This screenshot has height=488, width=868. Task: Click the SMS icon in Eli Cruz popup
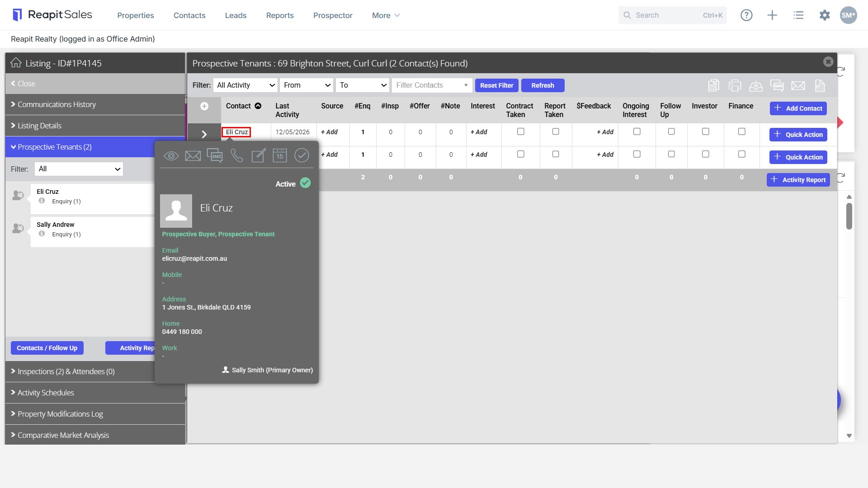tap(215, 156)
